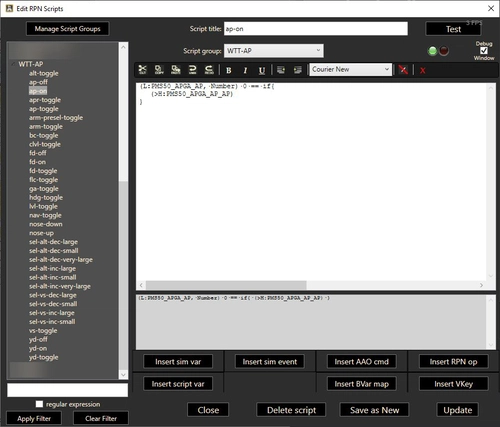
Task: Click the Undo icon in the editor toolbar
Action: 192,70
